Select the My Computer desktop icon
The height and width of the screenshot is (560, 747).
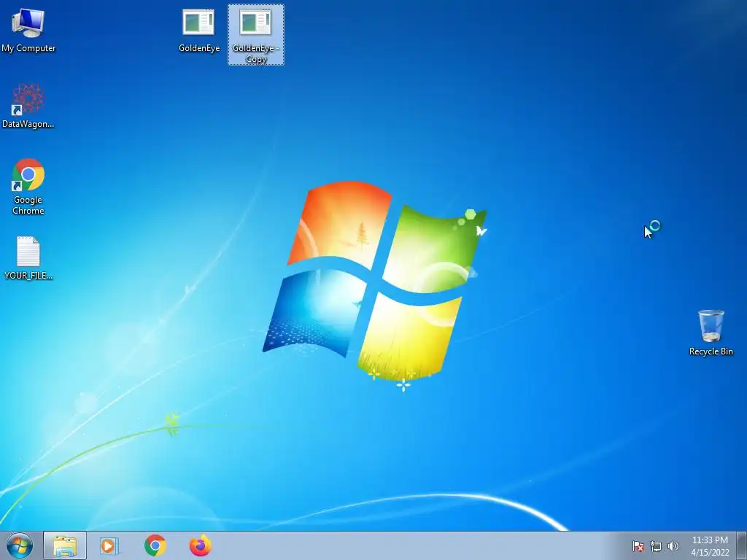(x=28, y=29)
